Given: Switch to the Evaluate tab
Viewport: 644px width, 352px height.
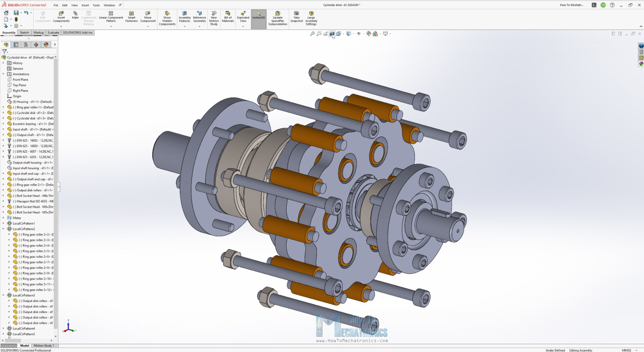Looking at the screenshot, I should pos(53,33).
